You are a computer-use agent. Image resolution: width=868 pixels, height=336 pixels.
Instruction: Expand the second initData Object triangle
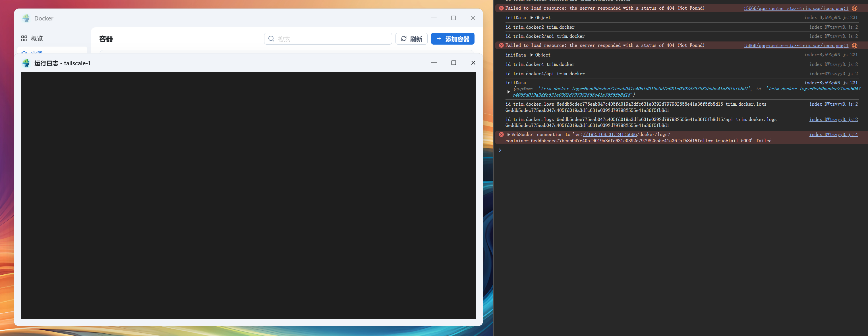tap(532, 55)
